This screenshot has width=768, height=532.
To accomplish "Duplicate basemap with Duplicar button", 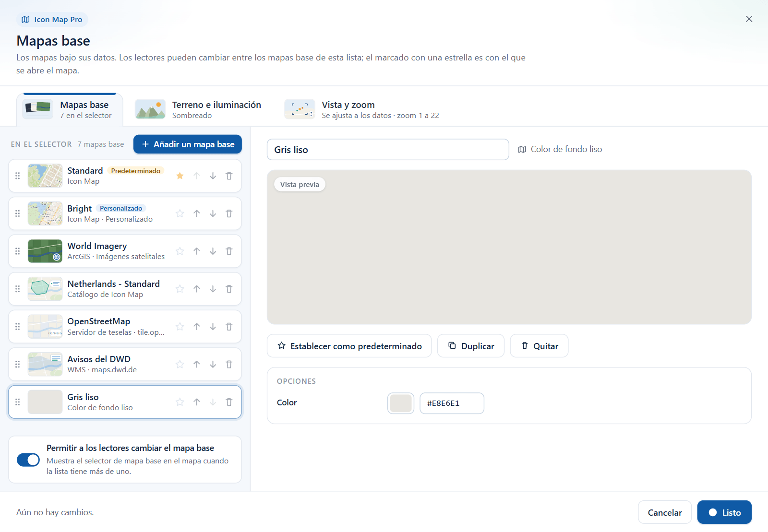I will point(471,346).
